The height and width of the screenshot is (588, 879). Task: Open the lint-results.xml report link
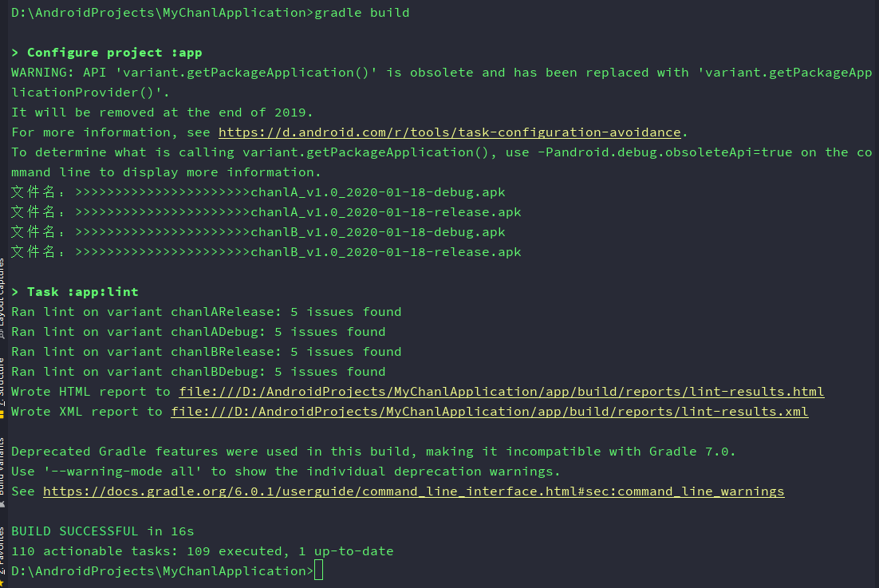[490, 412]
